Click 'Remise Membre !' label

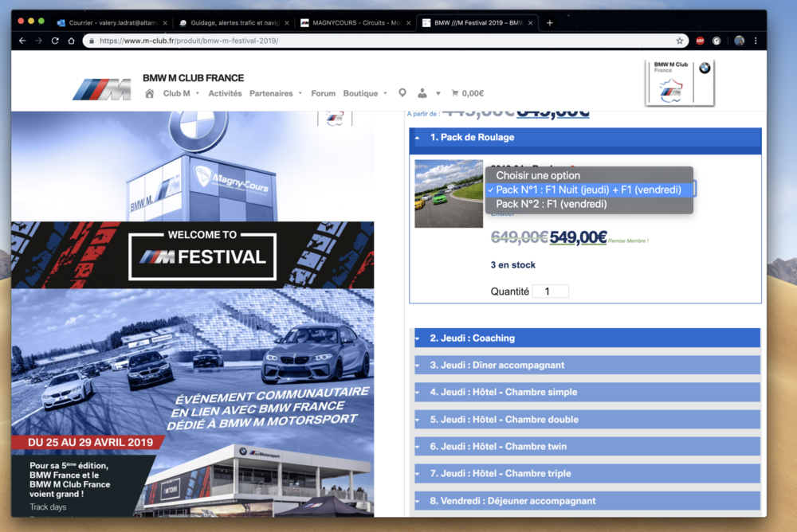click(628, 241)
